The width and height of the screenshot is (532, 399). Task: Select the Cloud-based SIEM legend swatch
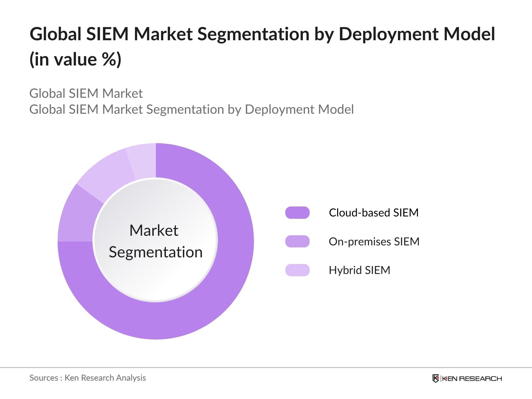(297, 212)
